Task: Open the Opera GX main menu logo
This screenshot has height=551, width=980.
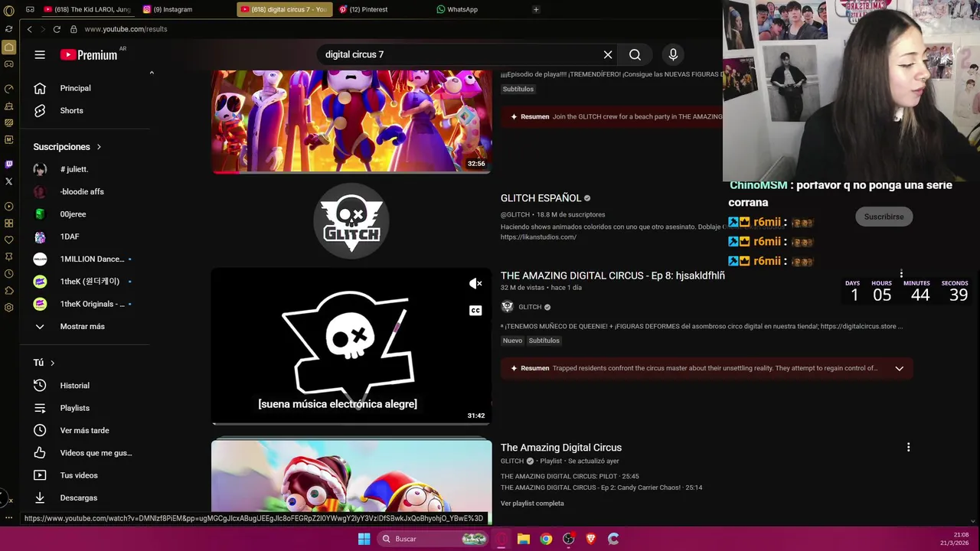Action: pyautogui.click(x=8, y=9)
